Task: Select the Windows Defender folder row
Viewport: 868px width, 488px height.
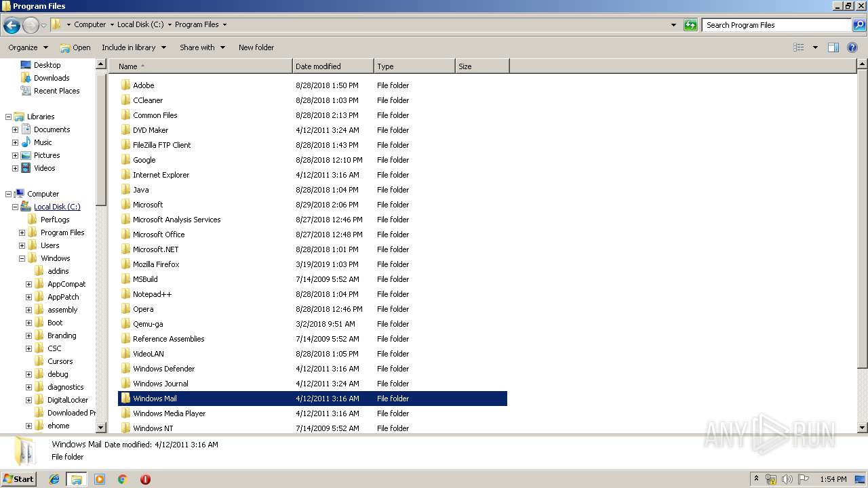Action: [313, 369]
